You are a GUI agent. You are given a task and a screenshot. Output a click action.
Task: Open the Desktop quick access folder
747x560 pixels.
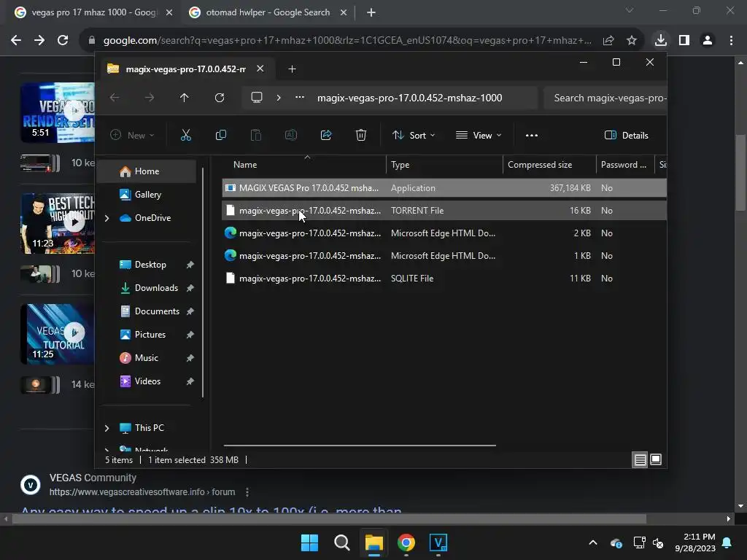(x=150, y=265)
